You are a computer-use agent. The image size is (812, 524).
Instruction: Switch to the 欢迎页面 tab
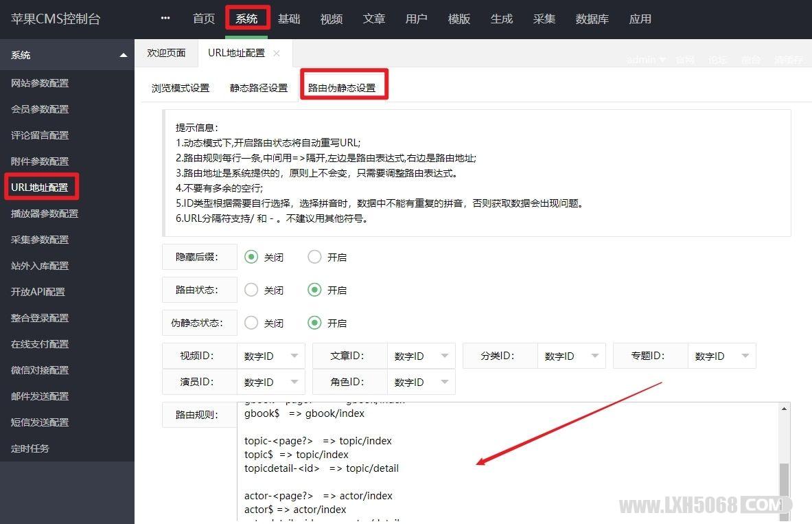[166, 53]
